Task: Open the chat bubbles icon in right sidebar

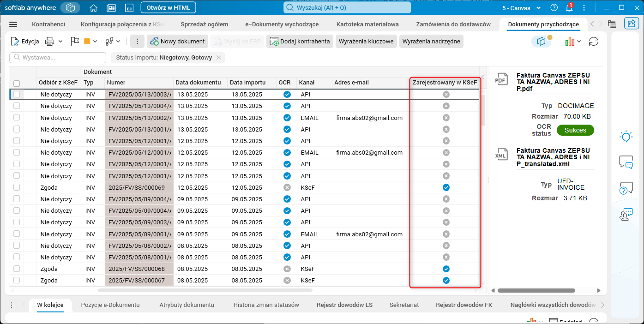Action: (626, 162)
